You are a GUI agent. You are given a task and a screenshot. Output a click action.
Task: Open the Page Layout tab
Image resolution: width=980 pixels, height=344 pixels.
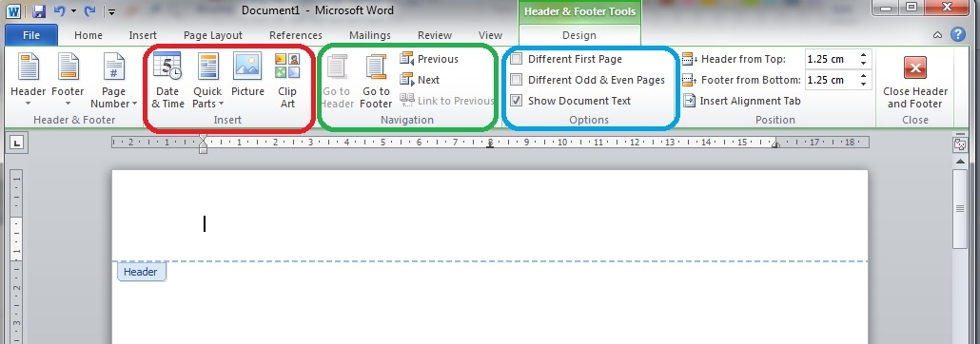[212, 35]
